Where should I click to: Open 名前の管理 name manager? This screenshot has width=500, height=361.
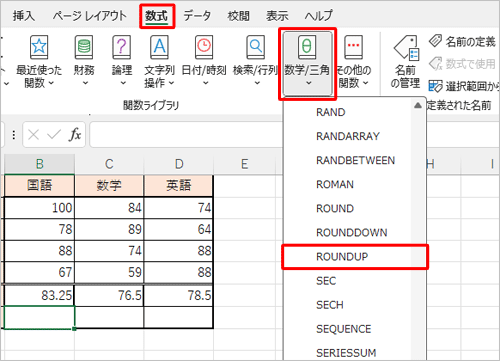click(405, 62)
